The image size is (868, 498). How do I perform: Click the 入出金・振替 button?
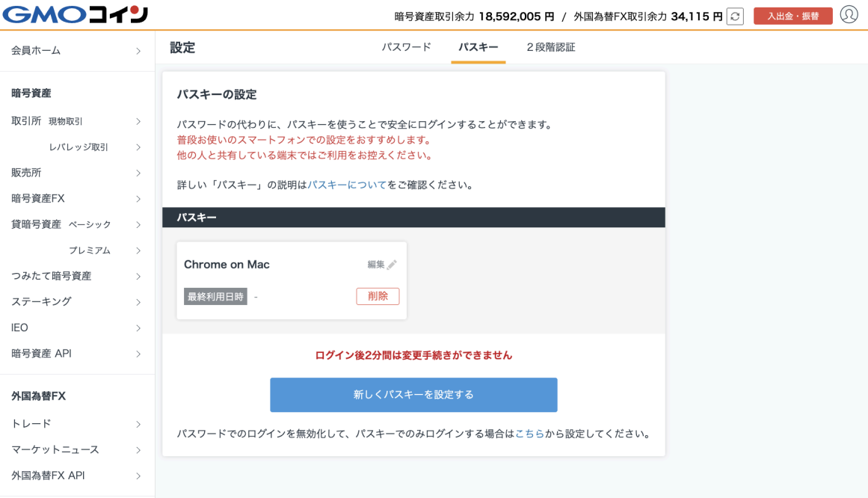coord(792,16)
